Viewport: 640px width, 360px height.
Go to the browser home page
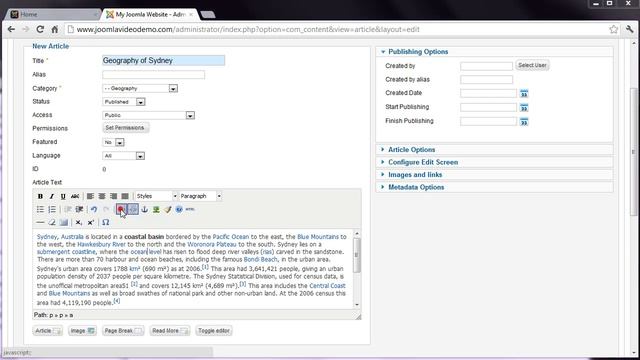click(x=55, y=29)
